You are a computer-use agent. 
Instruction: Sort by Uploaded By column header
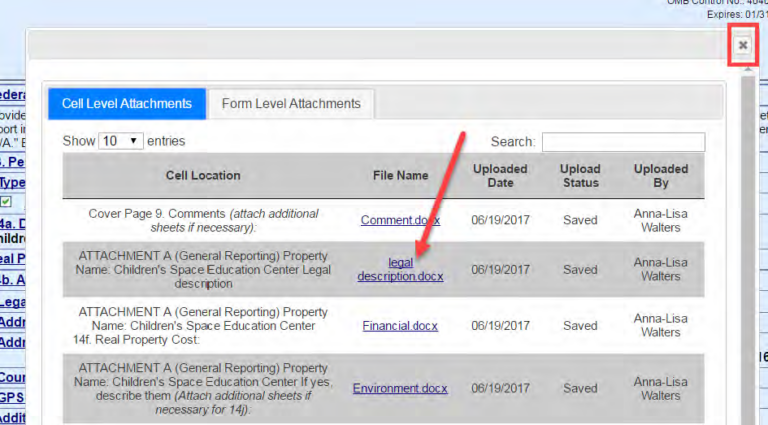click(x=660, y=176)
